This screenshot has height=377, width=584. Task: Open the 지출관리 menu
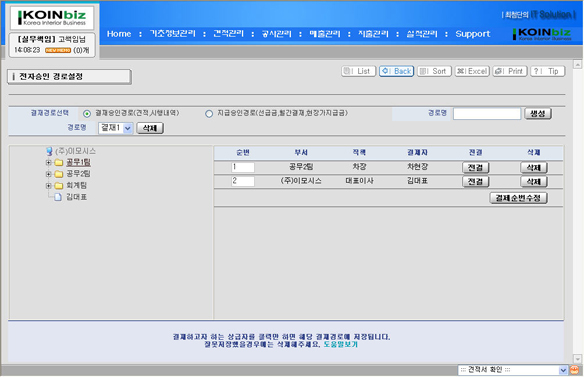pyautogui.click(x=373, y=34)
